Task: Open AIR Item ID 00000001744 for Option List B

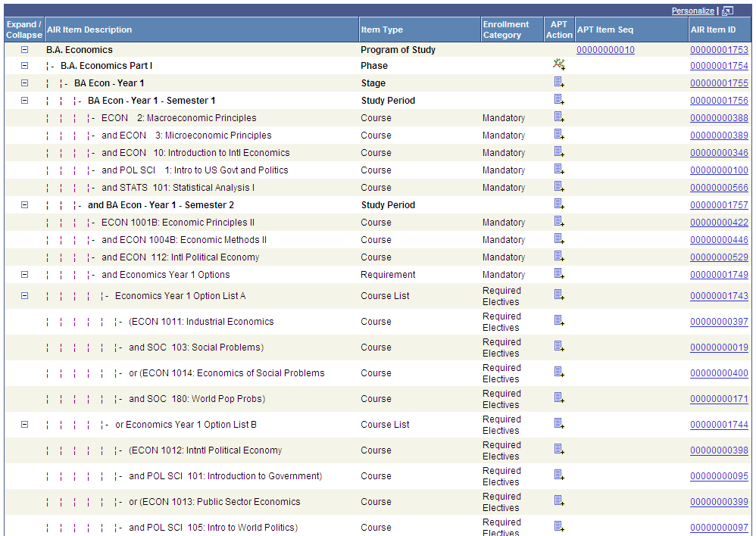Action: pos(719,424)
